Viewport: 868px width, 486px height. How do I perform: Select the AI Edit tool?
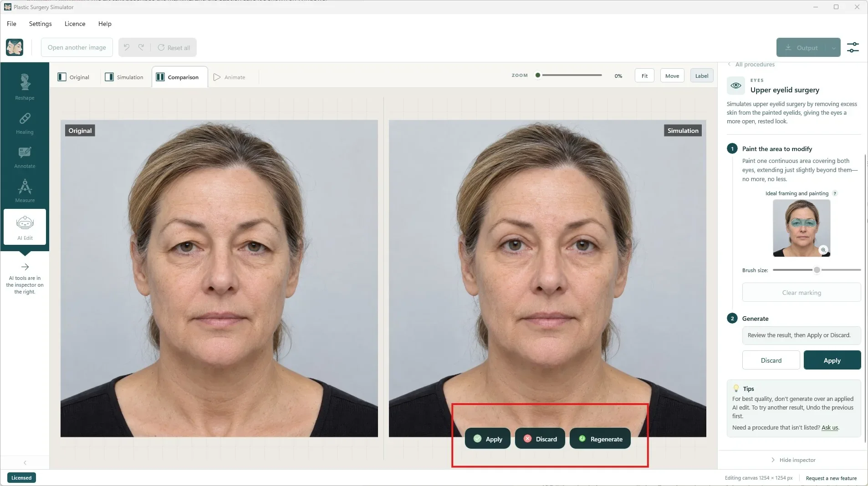[25, 227]
